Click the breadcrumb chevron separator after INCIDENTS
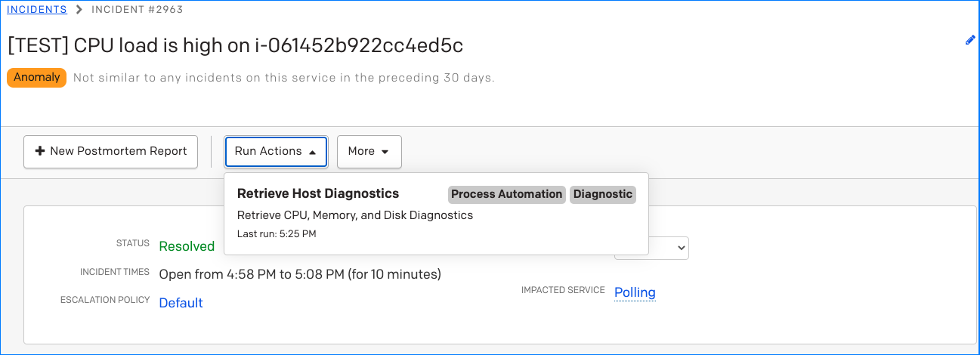 point(79,10)
